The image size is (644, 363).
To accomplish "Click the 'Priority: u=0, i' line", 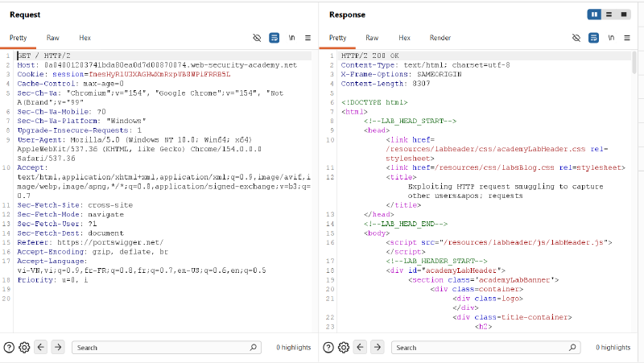I will pyautogui.click(x=52, y=279).
